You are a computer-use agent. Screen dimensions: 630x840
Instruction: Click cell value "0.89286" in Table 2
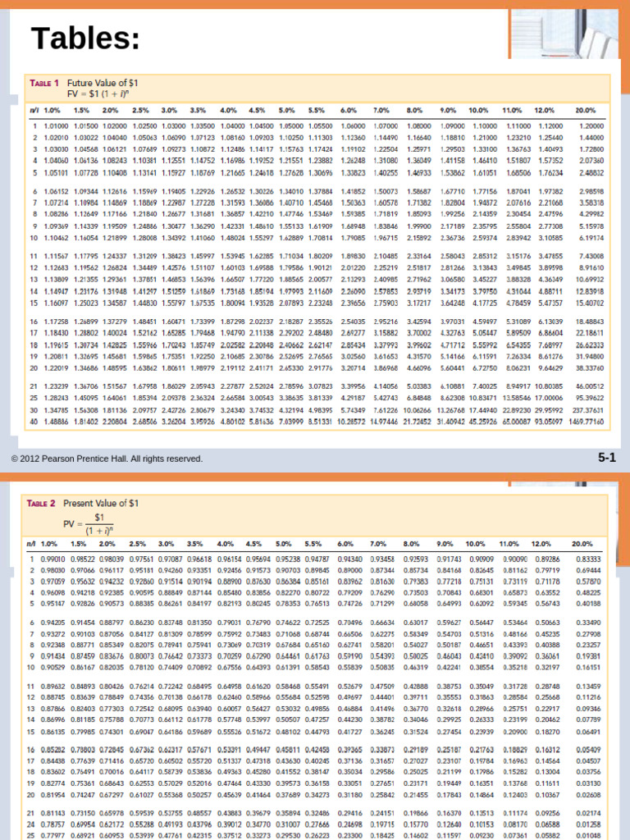pyautogui.click(x=547, y=559)
